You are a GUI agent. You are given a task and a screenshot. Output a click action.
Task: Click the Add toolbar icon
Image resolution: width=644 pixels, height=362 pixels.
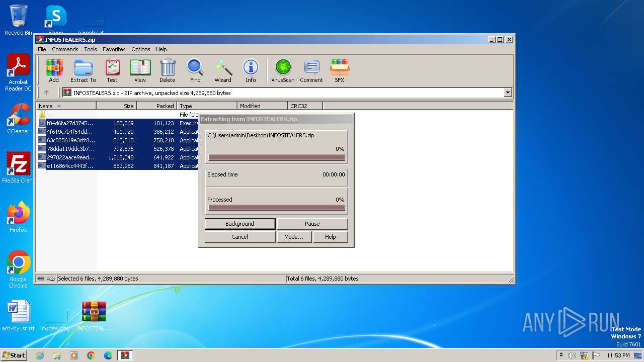[x=54, y=70]
